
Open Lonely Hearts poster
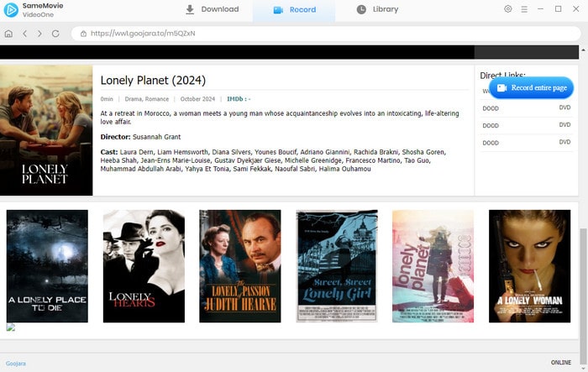click(144, 266)
